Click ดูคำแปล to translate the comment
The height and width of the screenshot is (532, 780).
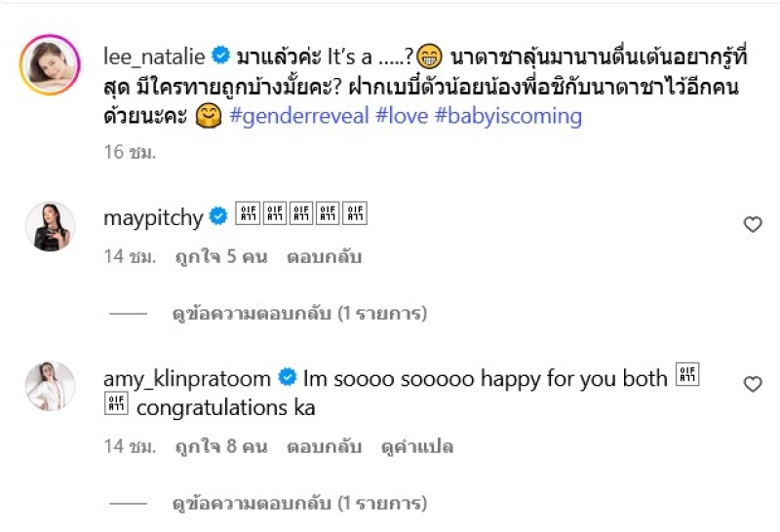(416, 447)
